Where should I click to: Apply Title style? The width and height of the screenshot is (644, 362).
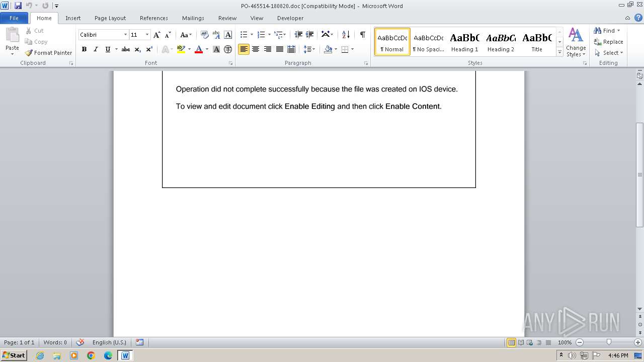tap(537, 41)
